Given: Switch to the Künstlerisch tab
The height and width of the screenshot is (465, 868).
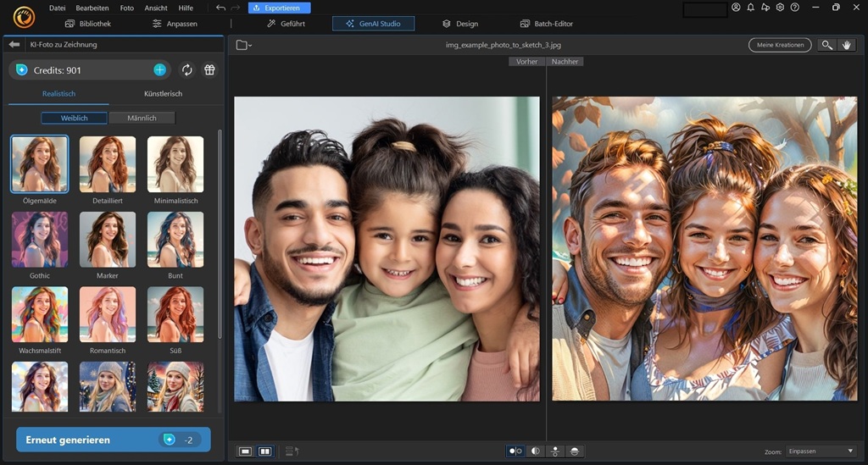Looking at the screenshot, I should pos(163,93).
